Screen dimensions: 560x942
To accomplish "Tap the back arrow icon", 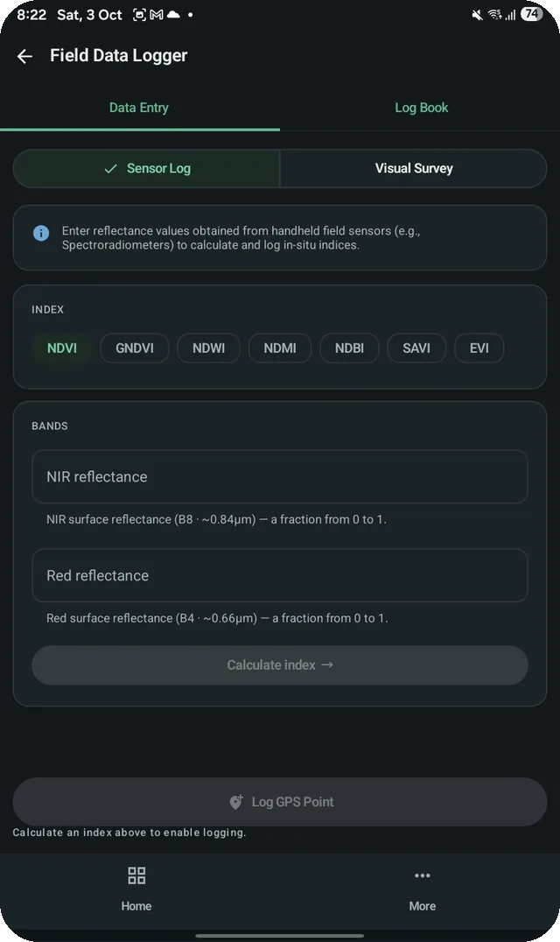I will (x=24, y=57).
